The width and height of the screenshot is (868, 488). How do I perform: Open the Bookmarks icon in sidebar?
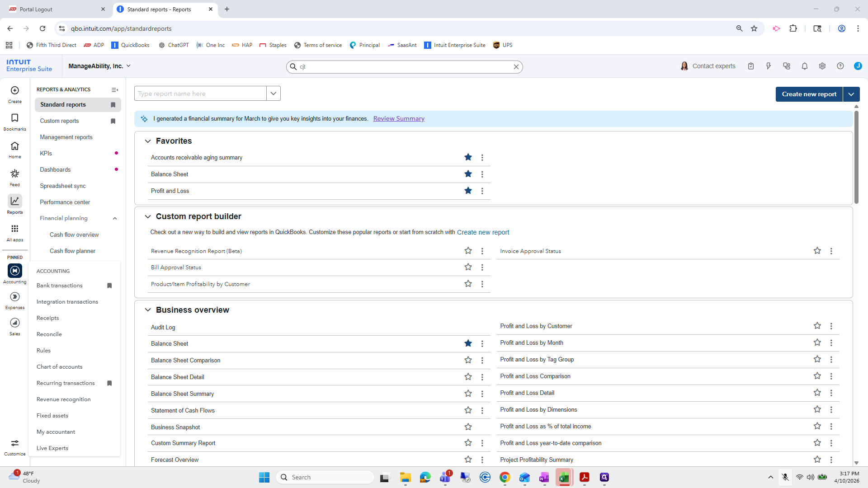(15, 122)
